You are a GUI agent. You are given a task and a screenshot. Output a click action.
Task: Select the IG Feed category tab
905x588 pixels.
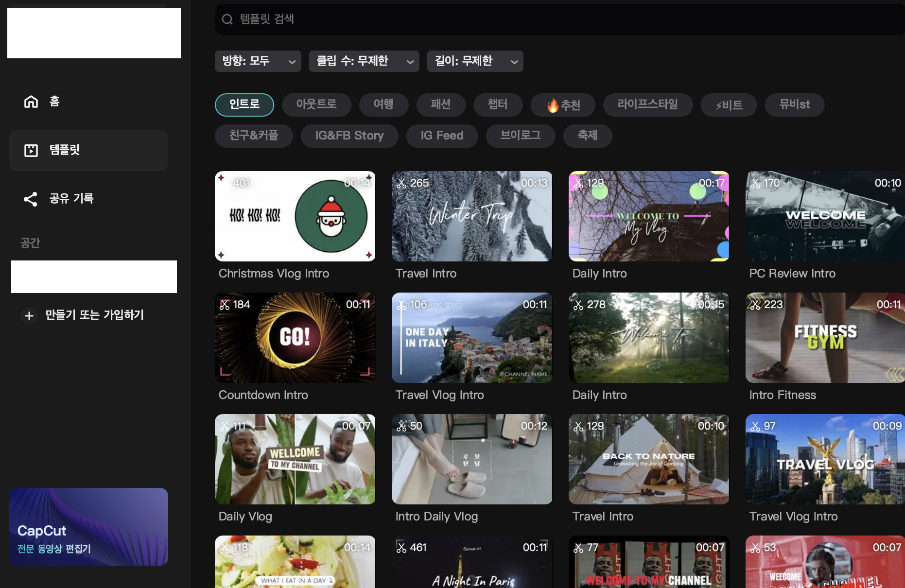coord(442,136)
